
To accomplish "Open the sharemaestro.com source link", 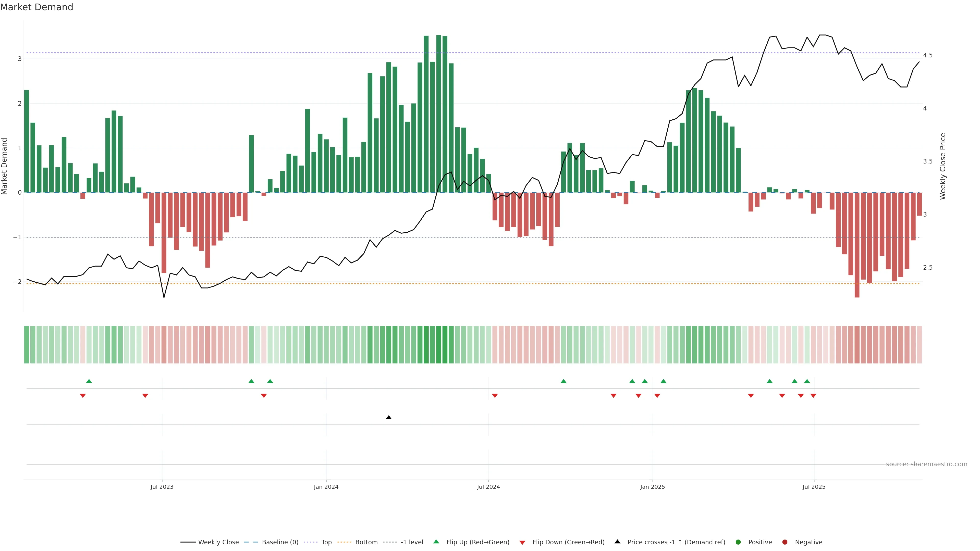I will point(926,464).
